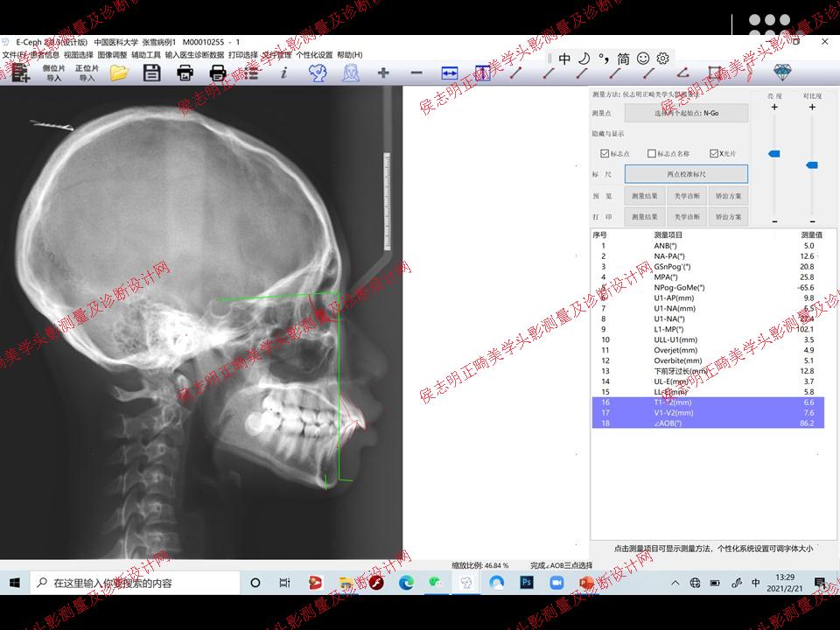The height and width of the screenshot is (630, 840).
Task: Click the 对比度 contrast slider handle
Action: [812, 165]
